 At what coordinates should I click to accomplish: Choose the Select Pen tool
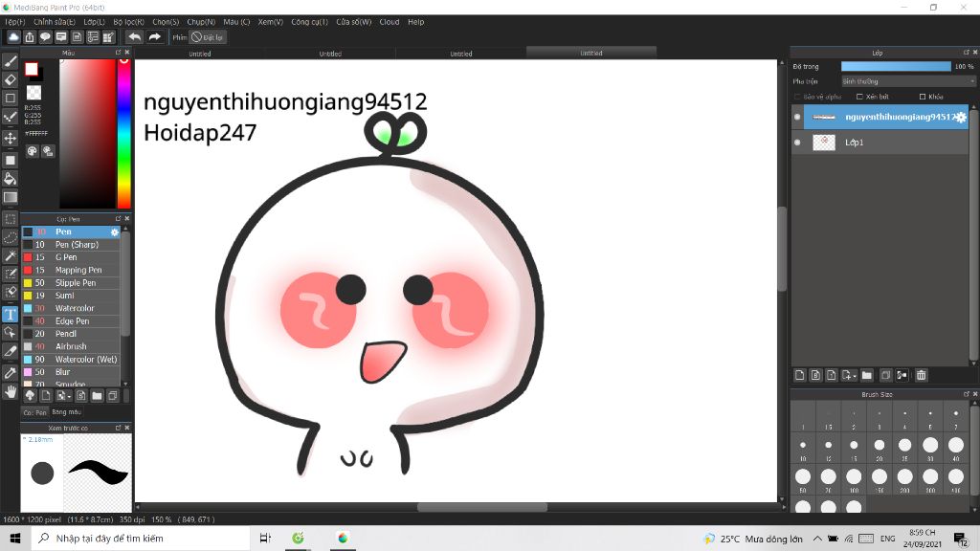(10, 274)
